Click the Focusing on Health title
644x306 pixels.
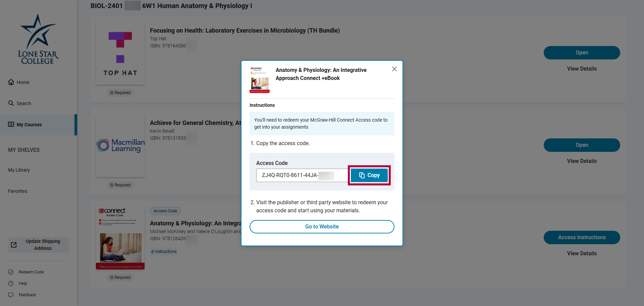pyautogui.click(x=245, y=31)
